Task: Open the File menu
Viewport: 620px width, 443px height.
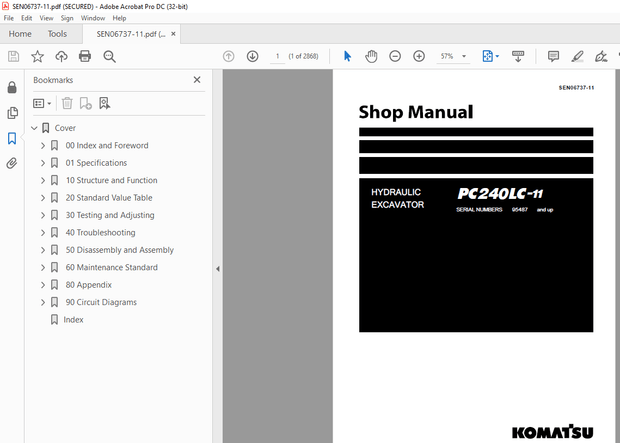Action: [8, 18]
